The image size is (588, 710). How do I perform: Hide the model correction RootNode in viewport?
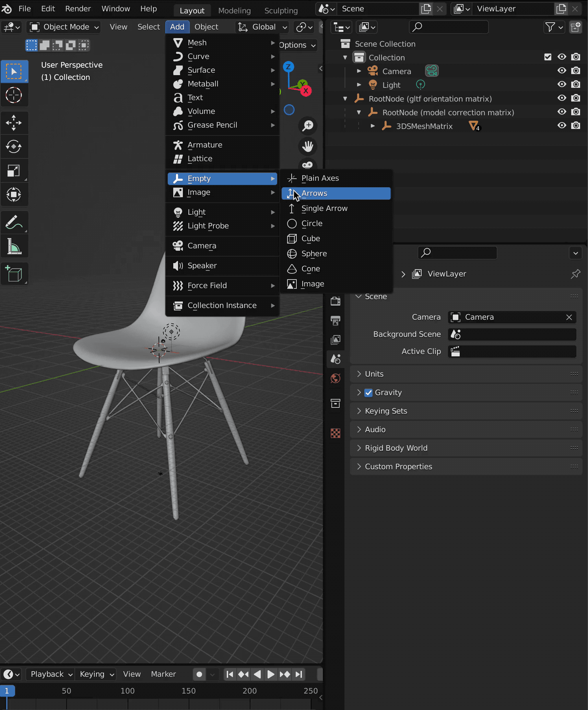click(562, 112)
